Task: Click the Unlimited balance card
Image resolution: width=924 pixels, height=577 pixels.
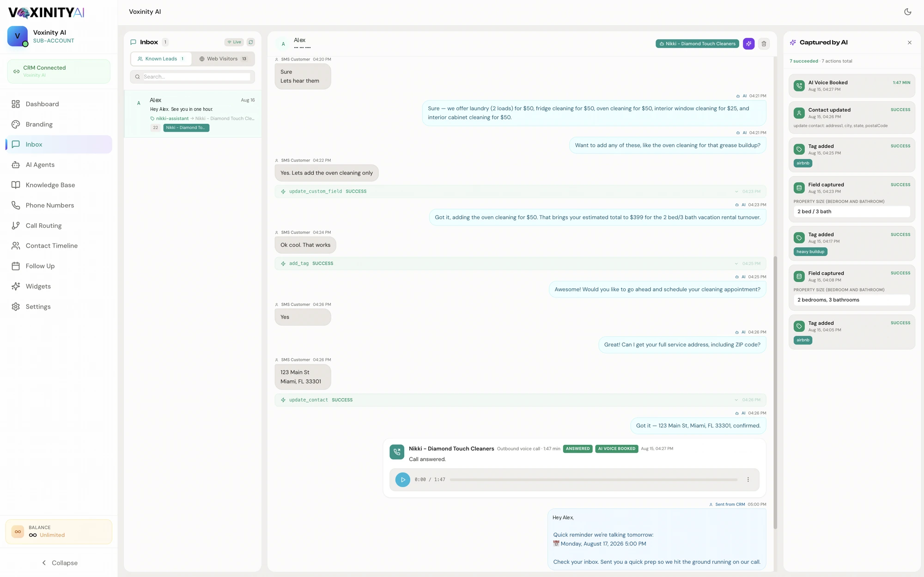Action: pyautogui.click(x=59, y=532)
